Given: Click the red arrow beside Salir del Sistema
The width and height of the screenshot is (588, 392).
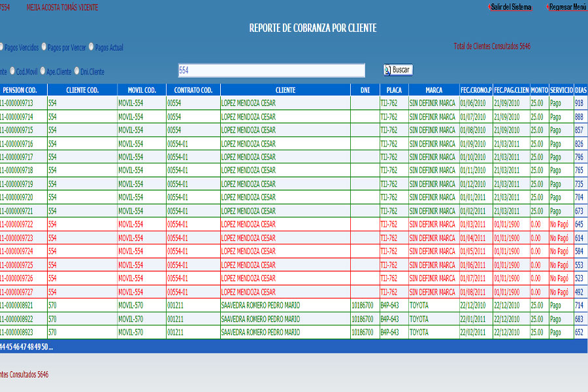Looking at the screenshot, I should click(490, 7).
